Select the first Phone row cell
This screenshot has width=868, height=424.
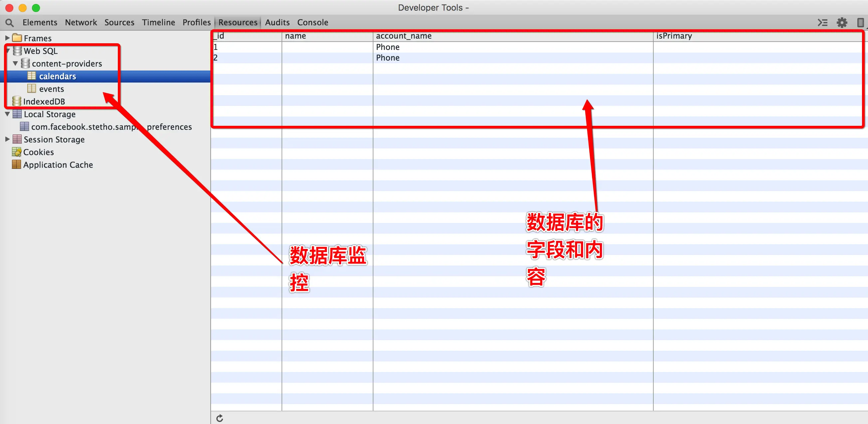tap(387, 47)
